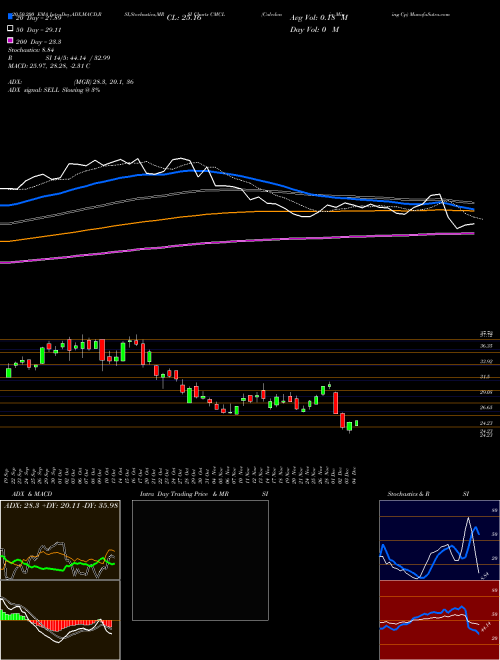This screenshot has height=660, width=500.
Task: Click the '(MGR) 28.3, 20.1, 36' ADX values
Action: pos(104,82)
